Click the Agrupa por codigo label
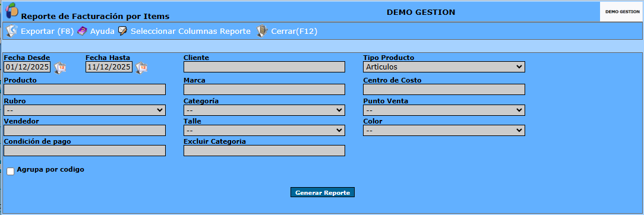Screen dimensions: 644x215 pyautogui.click(x=50, y=169)
